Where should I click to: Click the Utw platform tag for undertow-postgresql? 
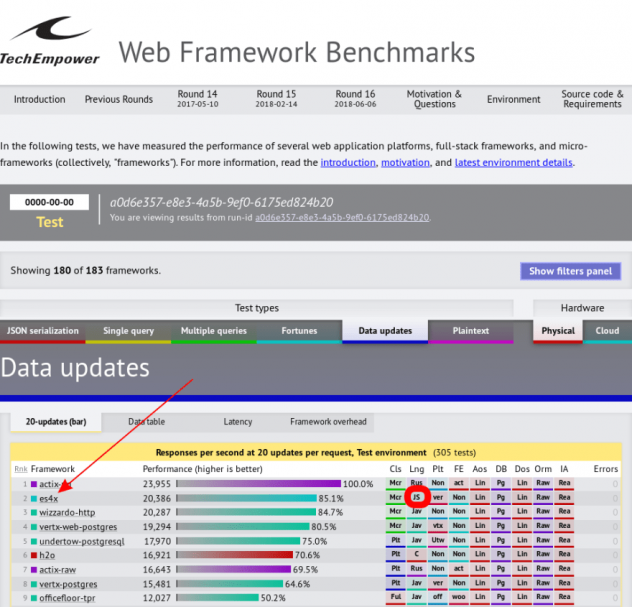438,540
